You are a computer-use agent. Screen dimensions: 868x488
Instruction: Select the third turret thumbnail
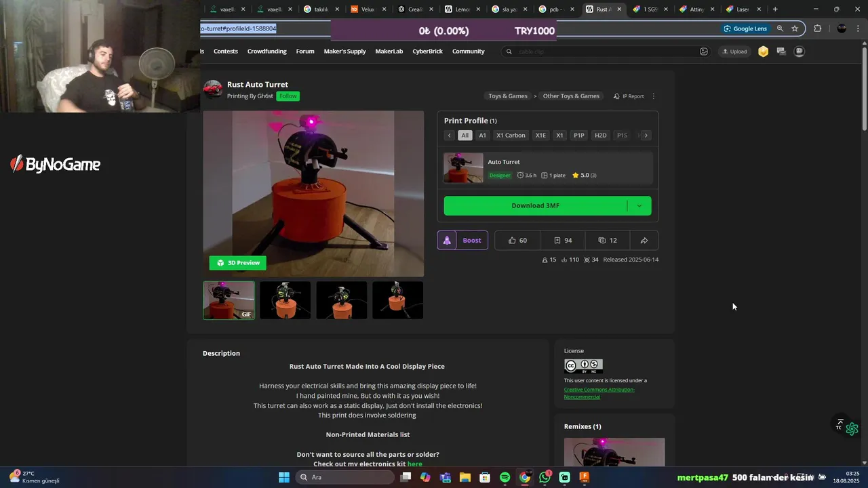coord(342,300)
